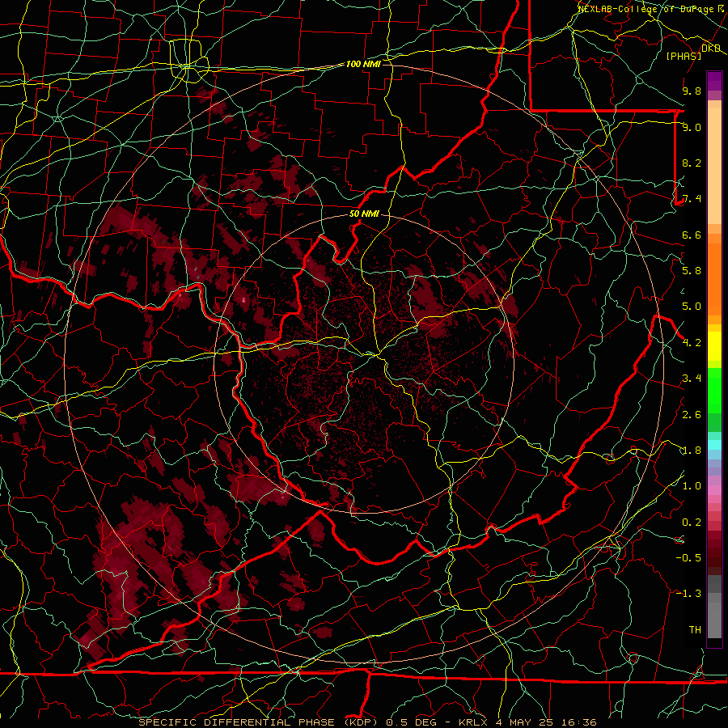
Task: Click the TH threshold label on scale
Action: (x=695, y=630)
